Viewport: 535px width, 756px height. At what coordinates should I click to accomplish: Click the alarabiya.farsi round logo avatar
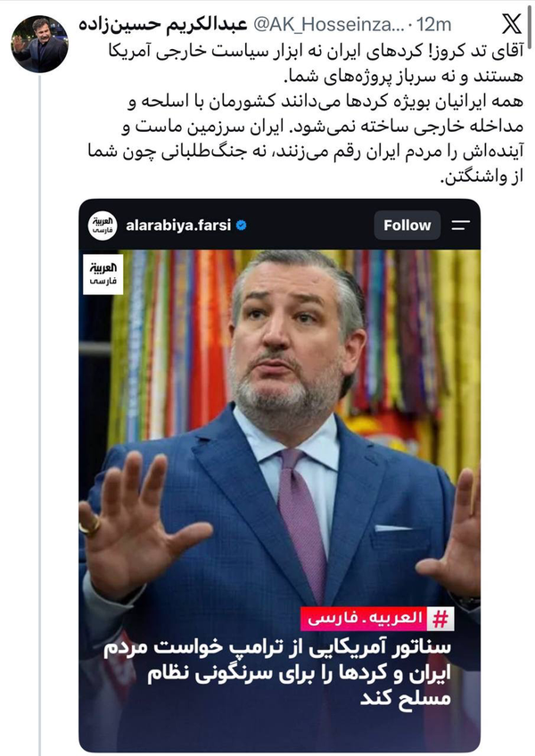click(103, 226)
